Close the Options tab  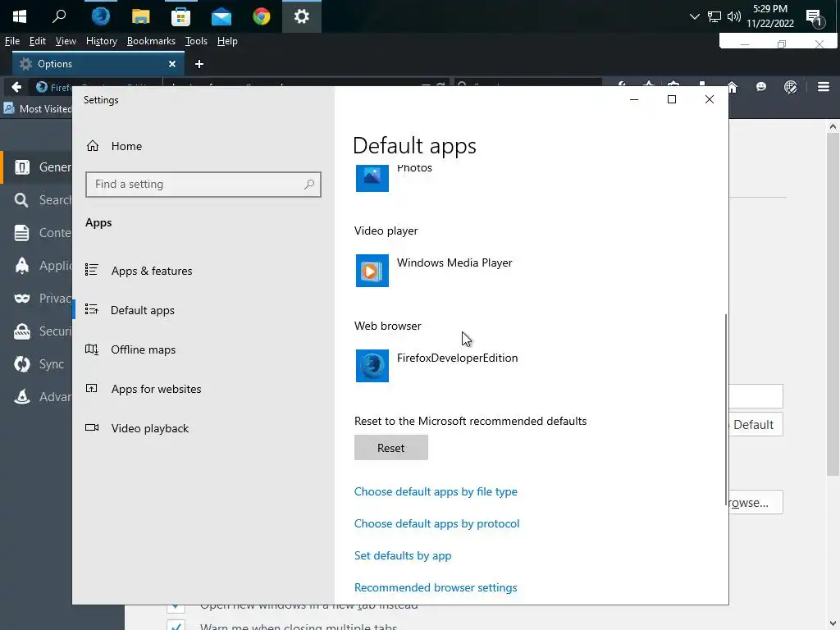click(x=172, y=64)
